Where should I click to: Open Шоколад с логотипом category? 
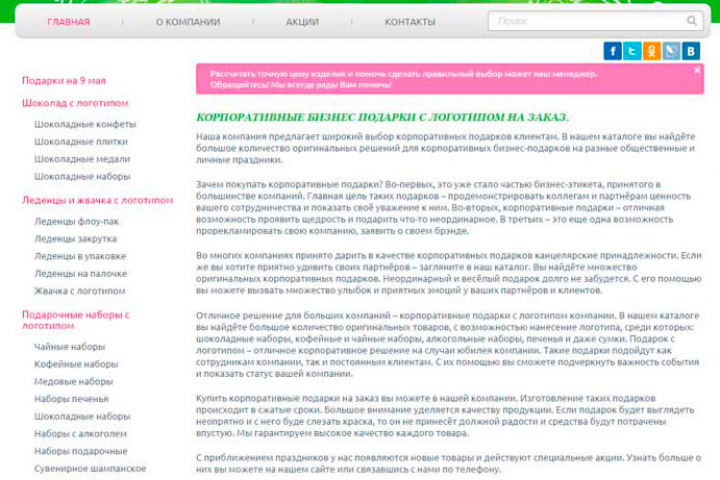(75, 103)
